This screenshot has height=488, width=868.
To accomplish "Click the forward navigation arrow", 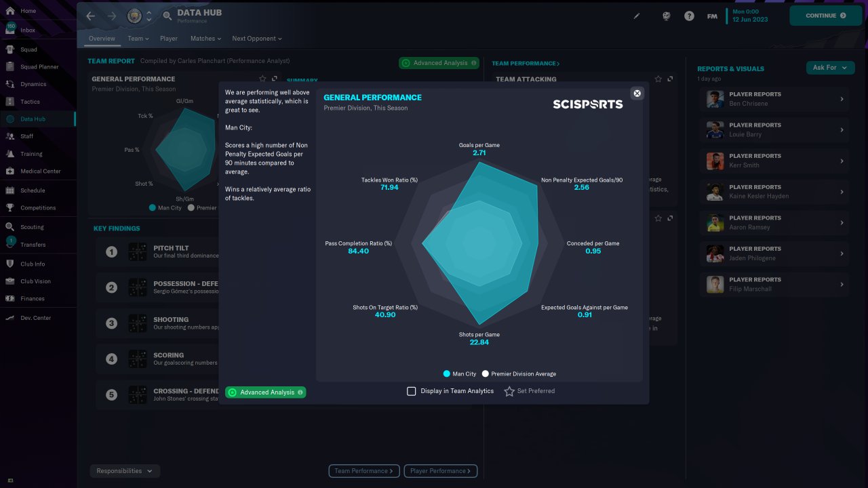I will pos(112,16).
